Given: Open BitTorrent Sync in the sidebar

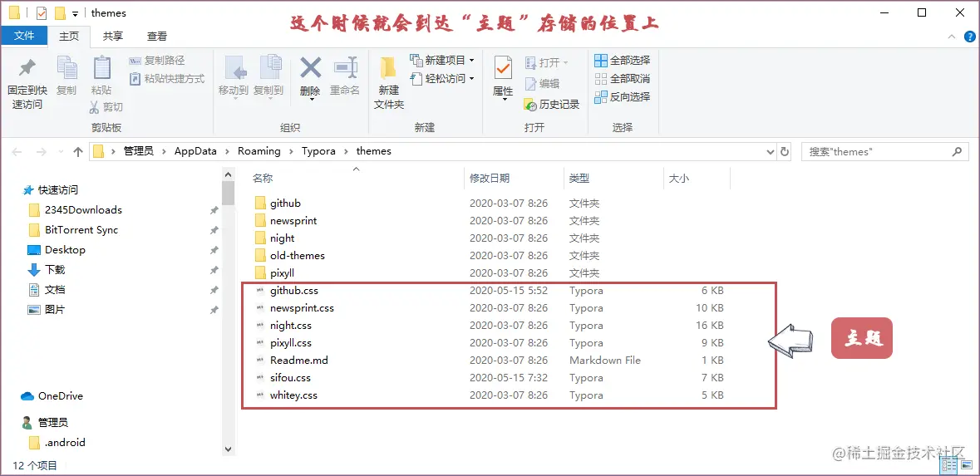Looking at the screenshot, I should click(x=73, y=230).
